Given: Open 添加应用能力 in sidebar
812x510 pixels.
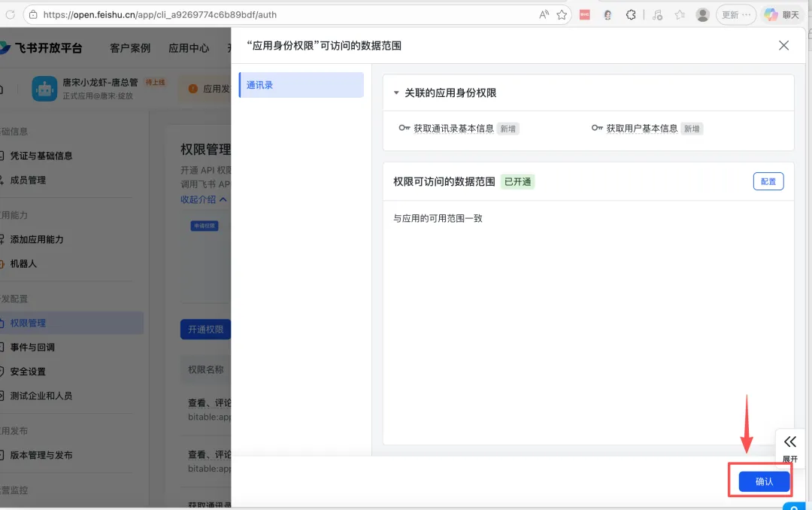Looking at the screenshot, I should (37, 239).
